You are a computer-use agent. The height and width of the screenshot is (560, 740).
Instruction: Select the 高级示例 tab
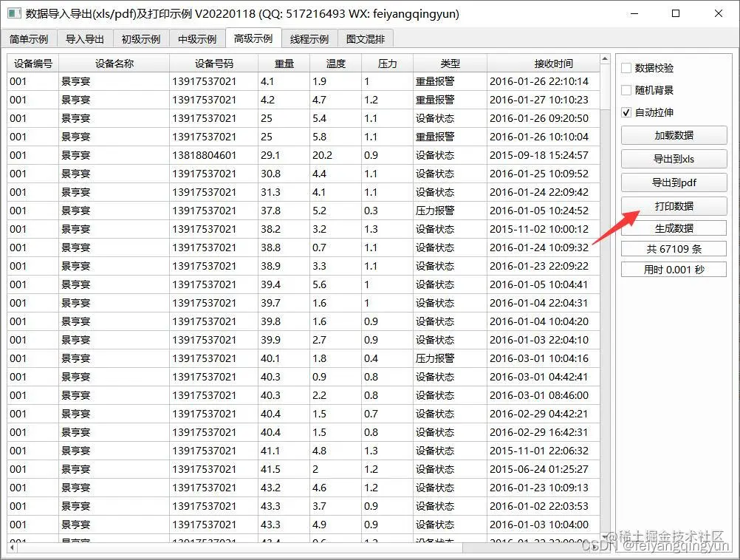pos(253,38)
